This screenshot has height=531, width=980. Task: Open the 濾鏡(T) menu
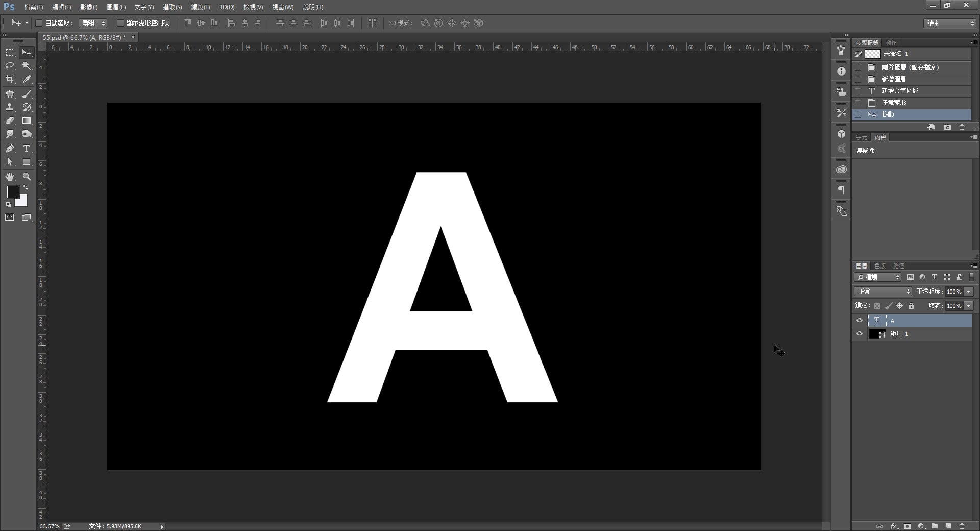[200, 7]
